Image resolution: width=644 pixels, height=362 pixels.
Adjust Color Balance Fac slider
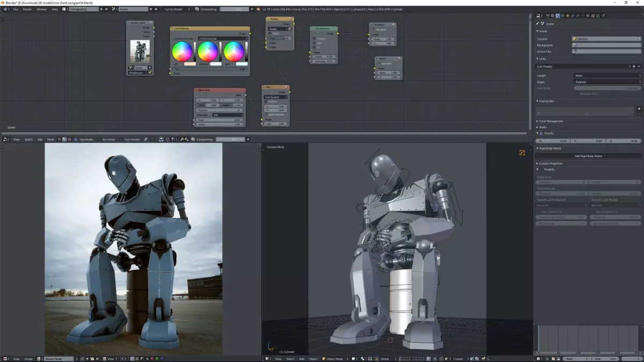pos(209,69)
